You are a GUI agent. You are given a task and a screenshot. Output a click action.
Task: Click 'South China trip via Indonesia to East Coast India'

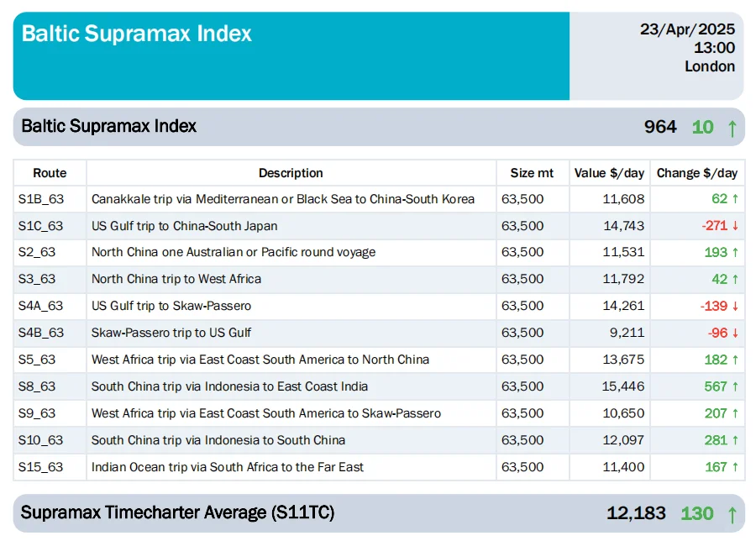[229, 386]
